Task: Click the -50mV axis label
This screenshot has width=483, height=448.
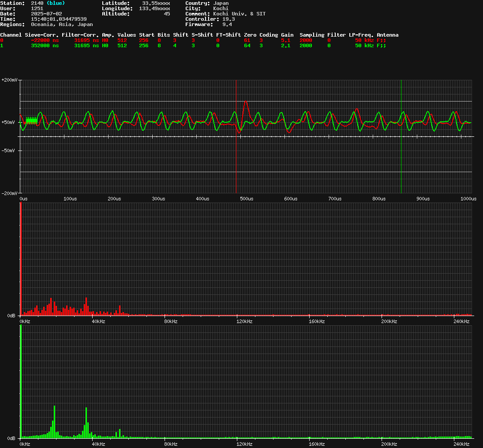Action: pyautogui.click(x=8, y=151)
